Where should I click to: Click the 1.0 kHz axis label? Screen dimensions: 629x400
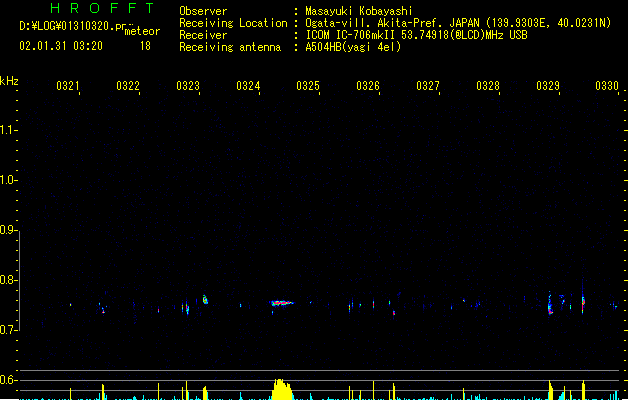[8, 180]
